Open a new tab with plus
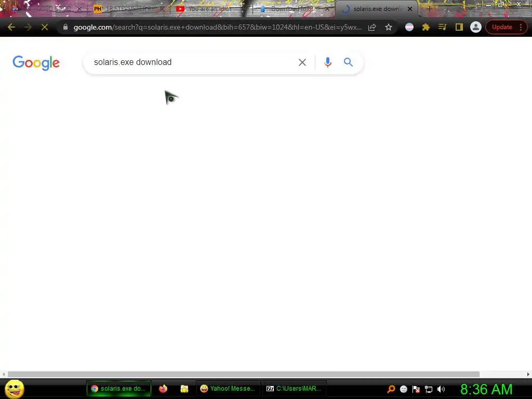 429,9
